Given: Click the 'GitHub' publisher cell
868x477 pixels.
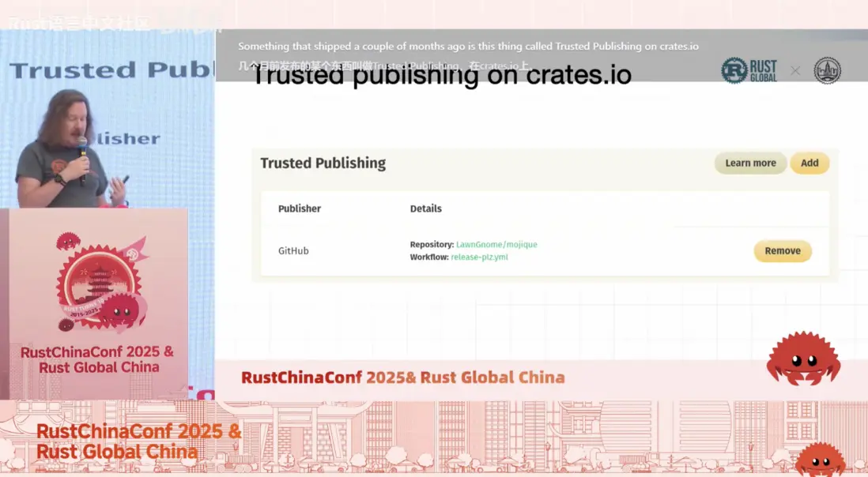Looking at the screenshot, I should [x=293, y=251].
